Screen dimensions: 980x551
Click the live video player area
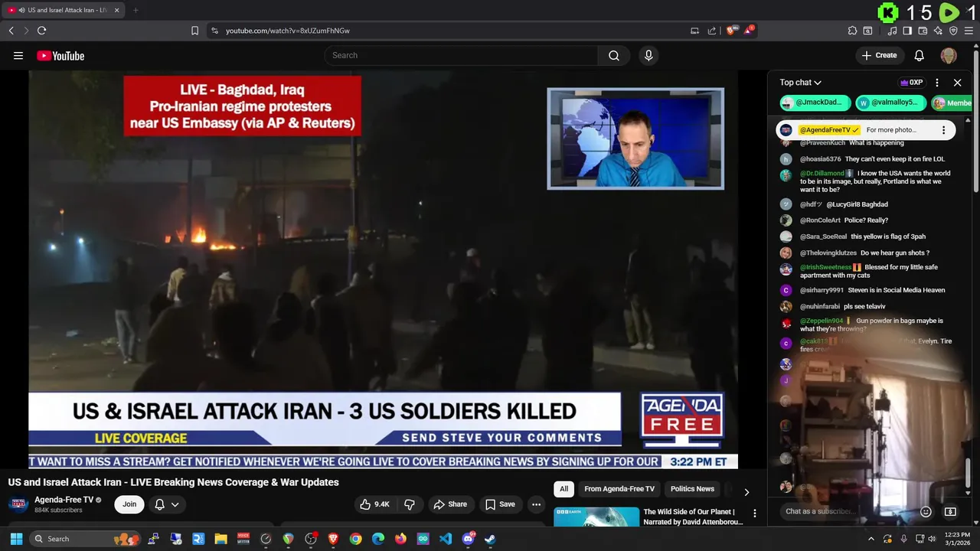(x=383, y=268)
